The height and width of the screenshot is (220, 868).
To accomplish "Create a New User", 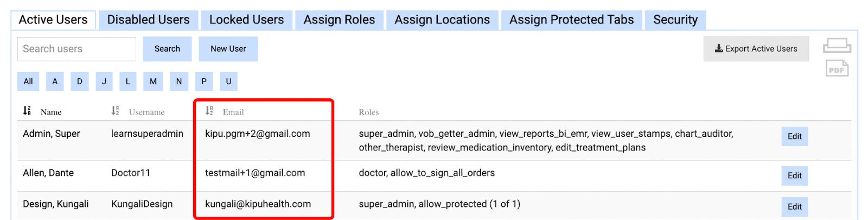I will [228, 49].
